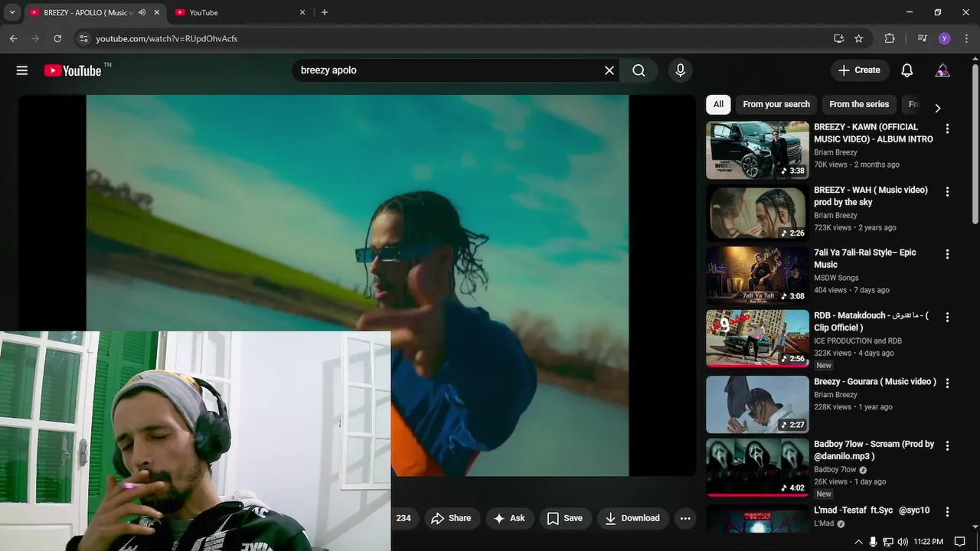Click the address bar URL
Viewport: 980px width, 551px height.
[166, 38]
